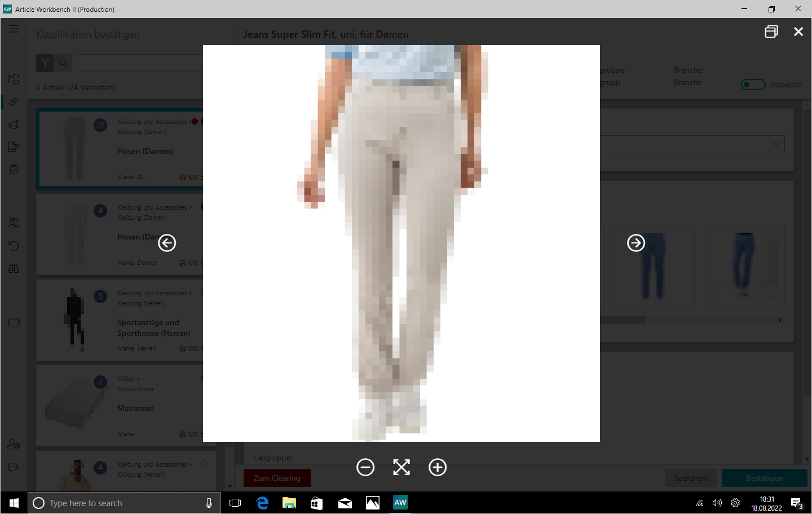This screenshot has height=514, width=812.
Task: Click the Speichern button
Action: 691,478
